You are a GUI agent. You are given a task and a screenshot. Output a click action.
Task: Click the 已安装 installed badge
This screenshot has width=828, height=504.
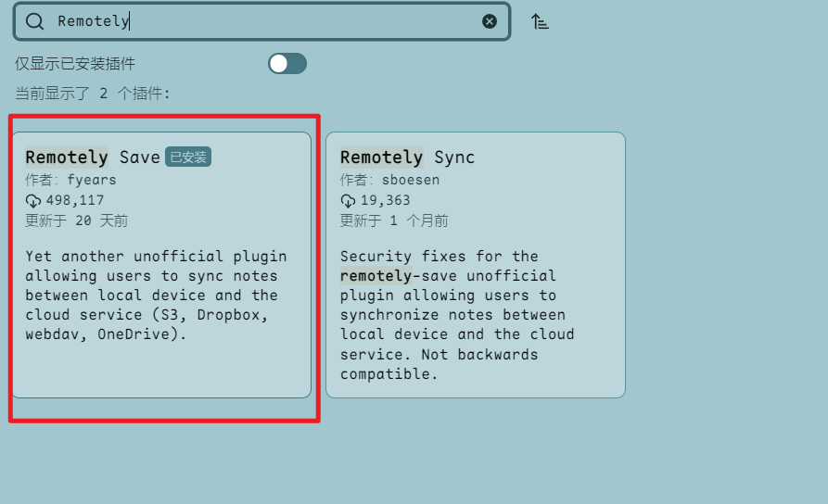188,157
